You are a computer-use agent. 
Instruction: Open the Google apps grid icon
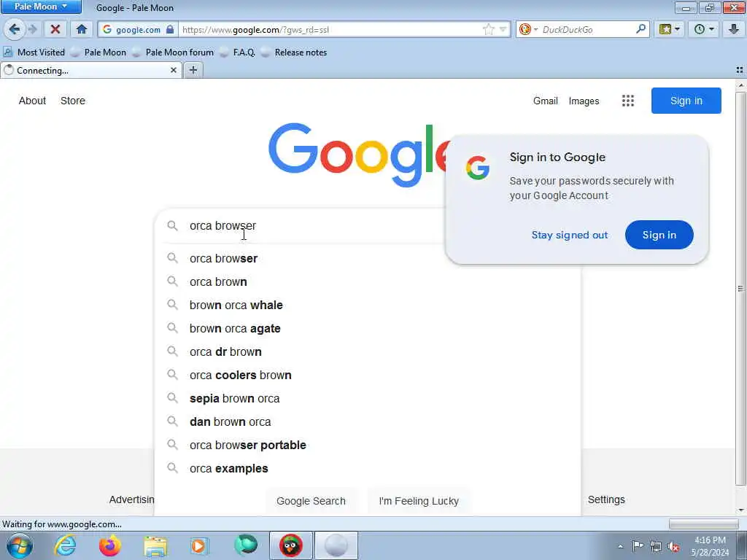click(628, 101)
